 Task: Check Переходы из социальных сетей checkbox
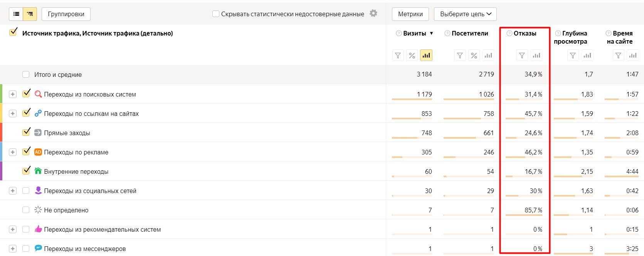[x=26, y=191]
